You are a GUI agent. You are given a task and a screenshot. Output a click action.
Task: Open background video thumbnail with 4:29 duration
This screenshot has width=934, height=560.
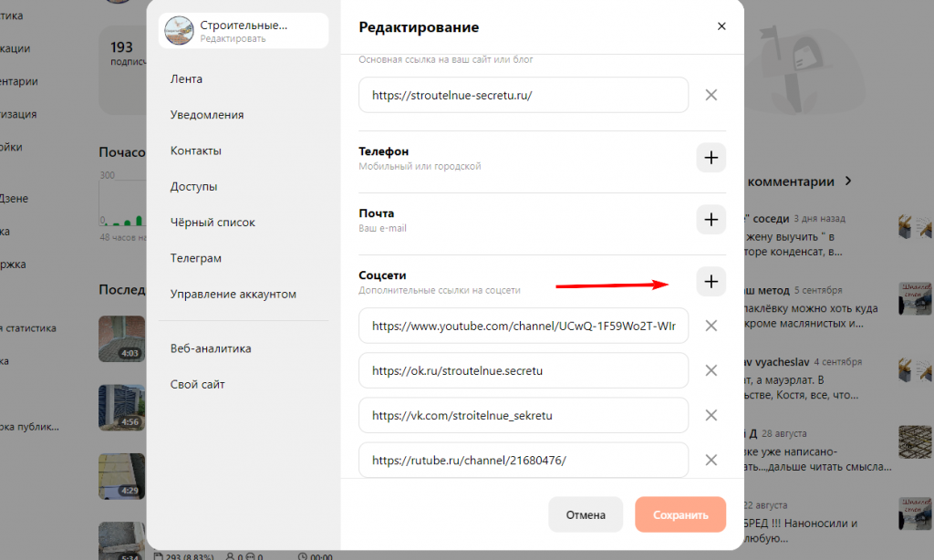(x=121, y=477)
